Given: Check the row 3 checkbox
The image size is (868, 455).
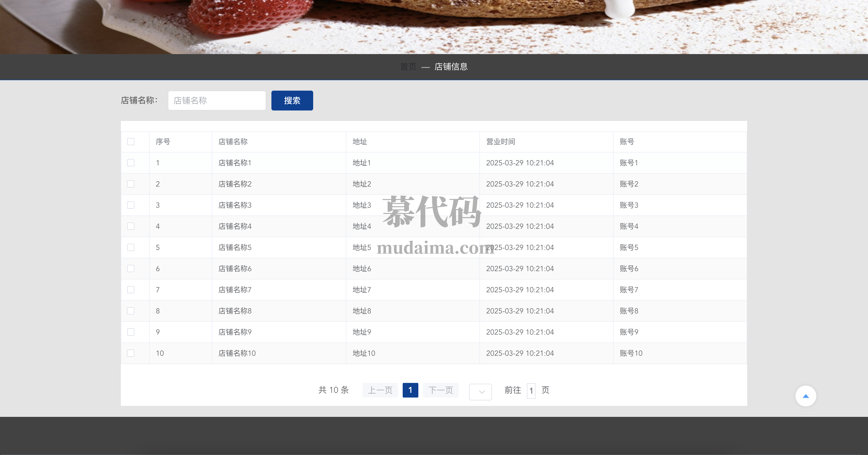Looking at the screenshot, I should [131, 205].
